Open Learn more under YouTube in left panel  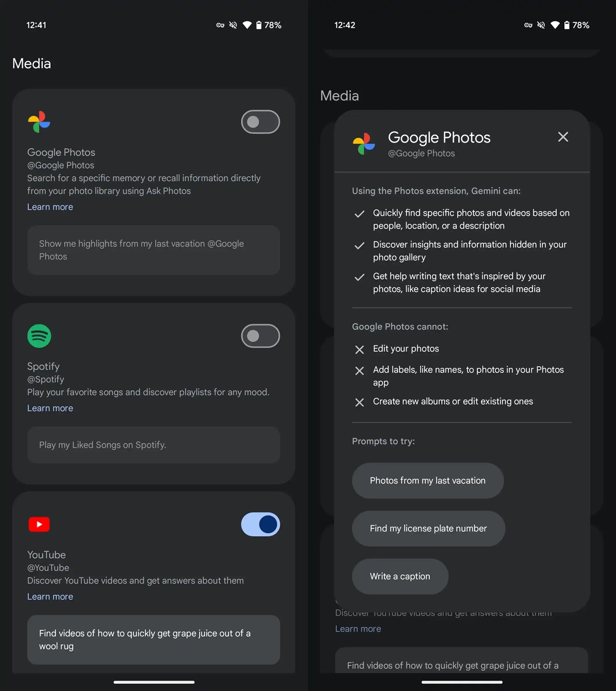(50, 597)
